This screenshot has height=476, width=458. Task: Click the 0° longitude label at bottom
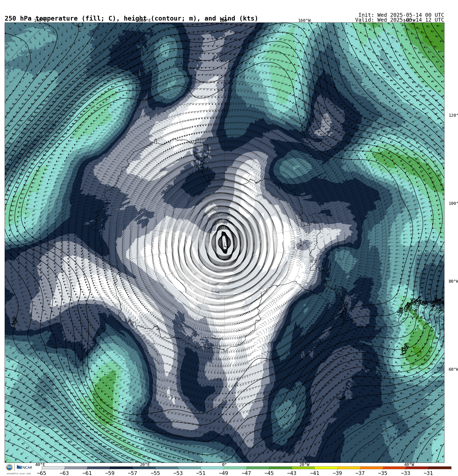224,465
